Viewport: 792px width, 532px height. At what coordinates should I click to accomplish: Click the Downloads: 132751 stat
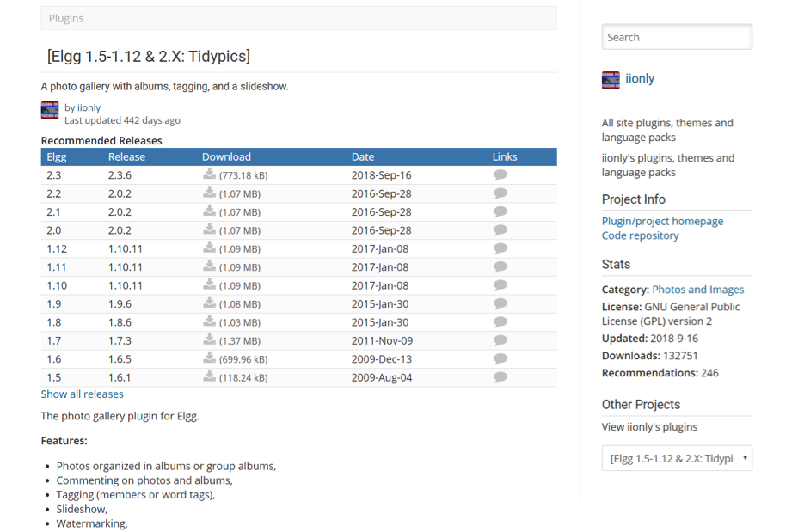[649, 356]
